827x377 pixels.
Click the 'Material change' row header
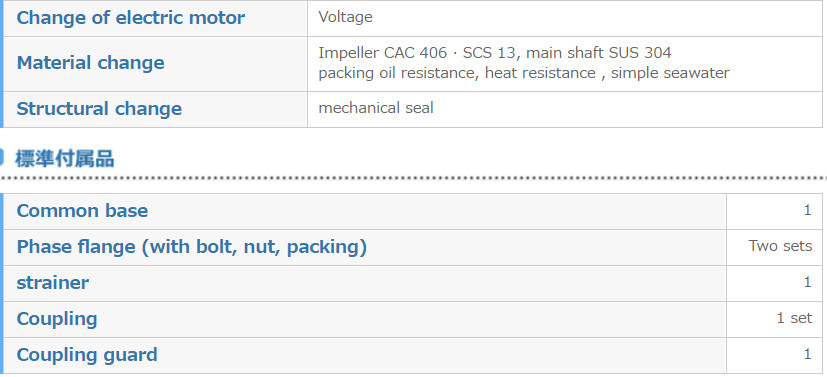coord(90,63)
